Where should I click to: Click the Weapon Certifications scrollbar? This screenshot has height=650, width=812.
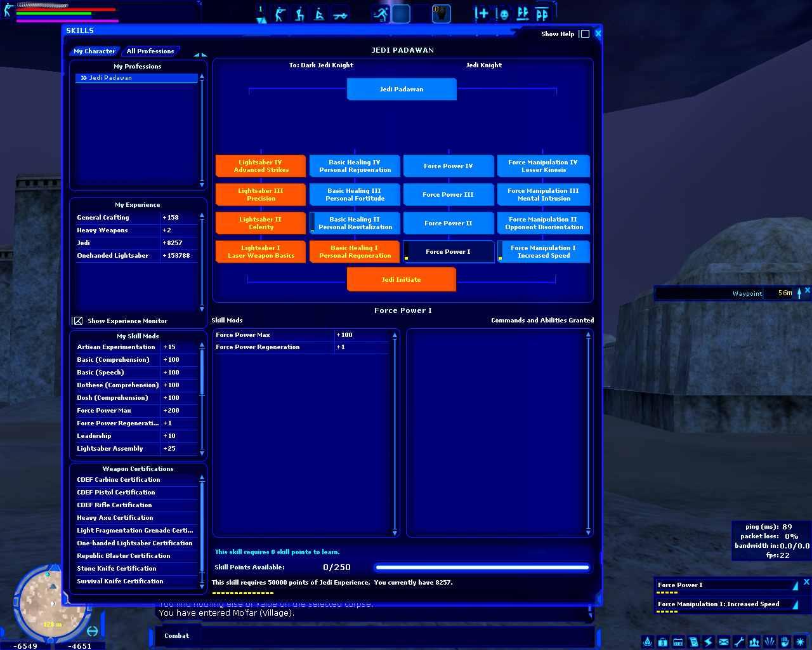pos(202,531)
